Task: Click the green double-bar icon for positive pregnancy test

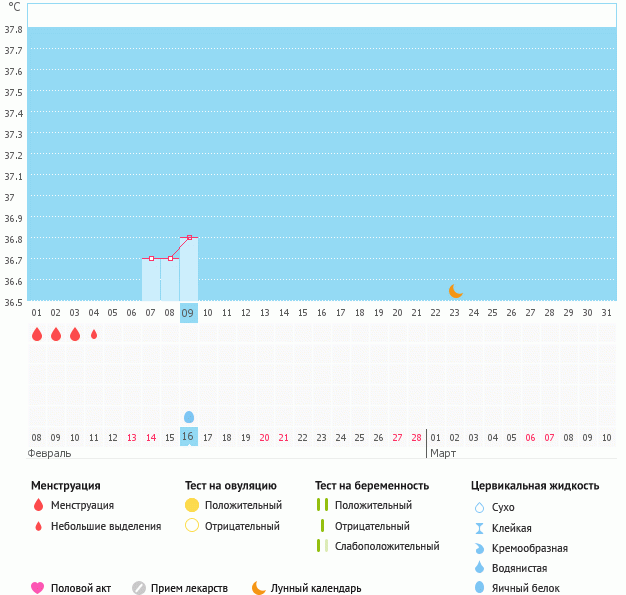Action: 322,505
